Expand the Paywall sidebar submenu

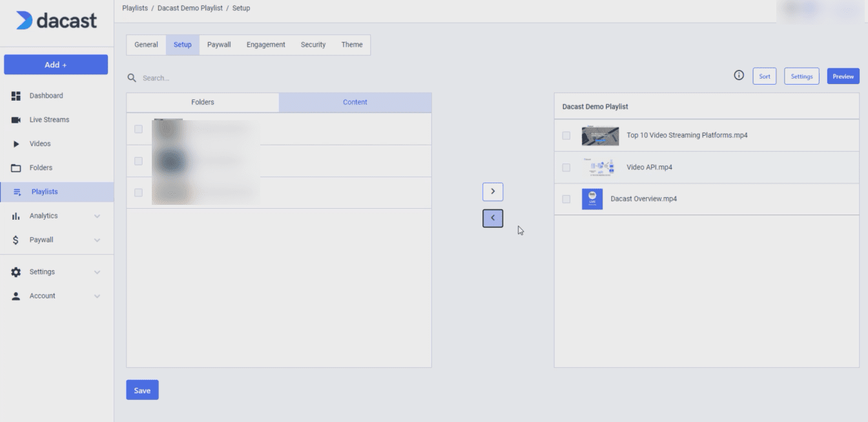tap(97, 240)
